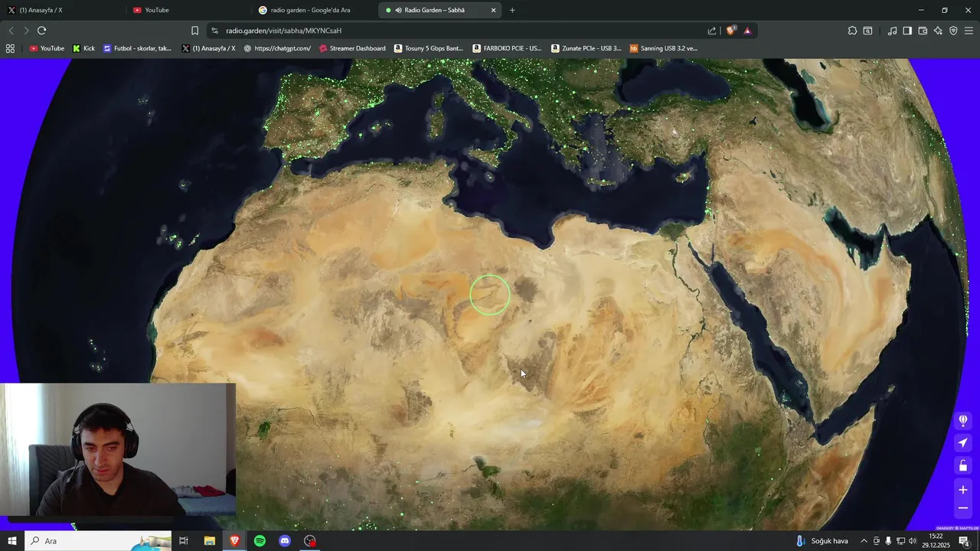Open the browser hamburger main menu
Viewport: 980px width, 551px height.
tap(969, 31)
